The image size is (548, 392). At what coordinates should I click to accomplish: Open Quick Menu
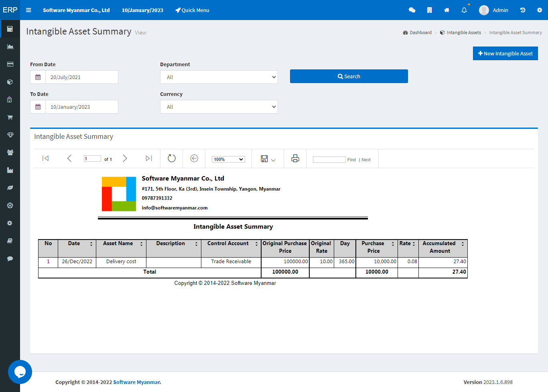[192, 10]
